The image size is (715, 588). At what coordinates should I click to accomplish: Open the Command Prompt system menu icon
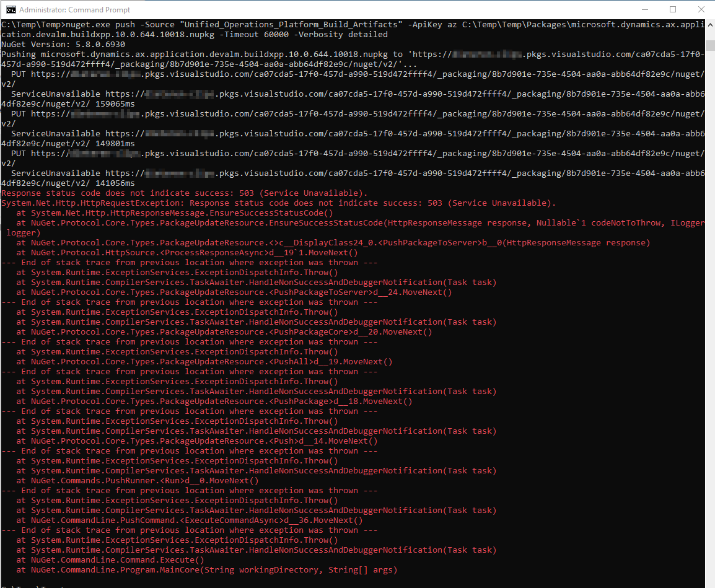[x=11, y=9]
